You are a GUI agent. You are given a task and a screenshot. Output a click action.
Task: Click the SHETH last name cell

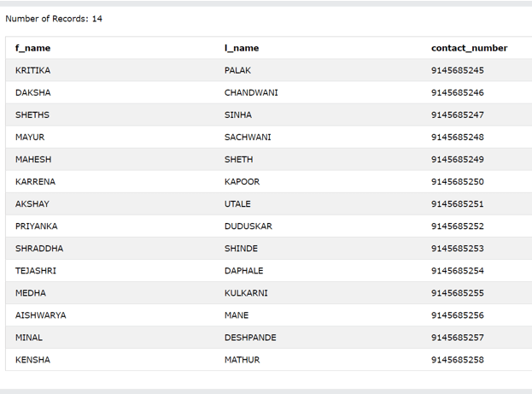[x=238, y=159]
